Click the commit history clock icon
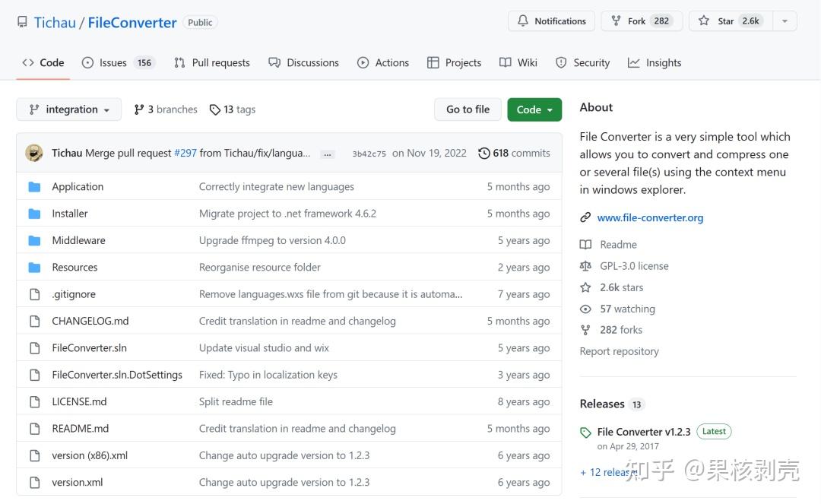 point(484,154)
